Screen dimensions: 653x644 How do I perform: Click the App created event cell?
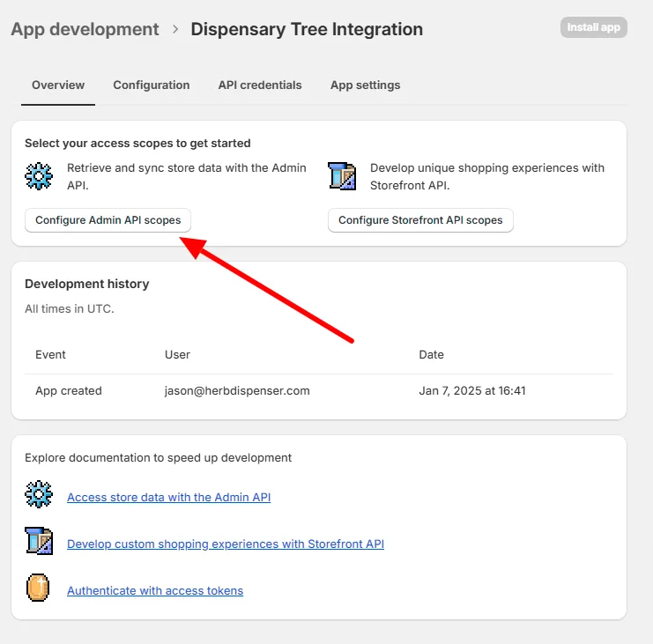(x=69, y=391)
